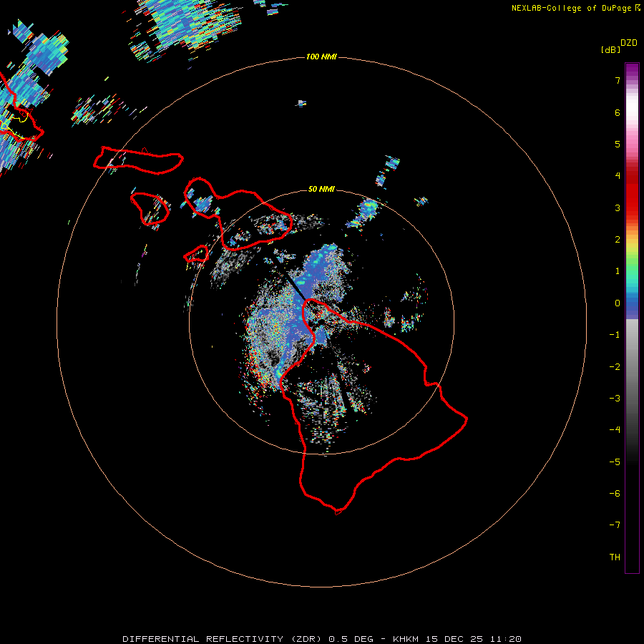Viewport: 644px width, 644px height.
Task: Click the -6 value on color scale
Action: pos(615,494)
